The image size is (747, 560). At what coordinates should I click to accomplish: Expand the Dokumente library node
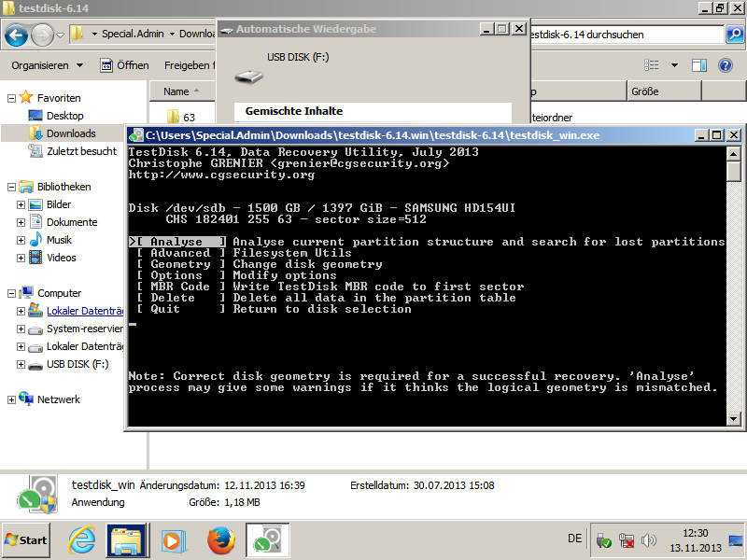coord(21,222)
